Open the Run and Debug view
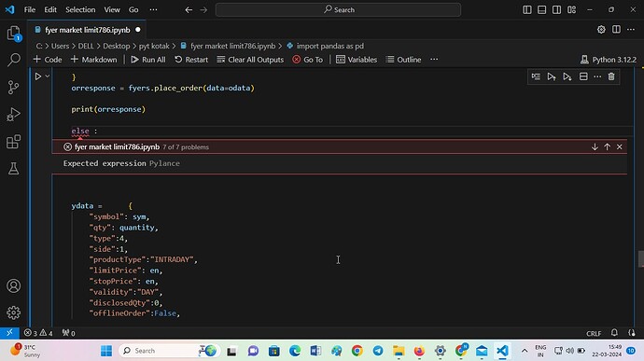Image resolution: width=644 pixels, height=361 pixels. tap(14, 115)
